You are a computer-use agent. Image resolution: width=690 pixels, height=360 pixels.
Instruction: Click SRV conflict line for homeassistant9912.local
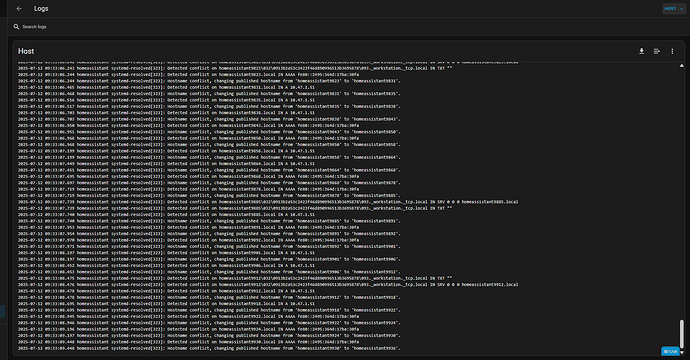268,285
